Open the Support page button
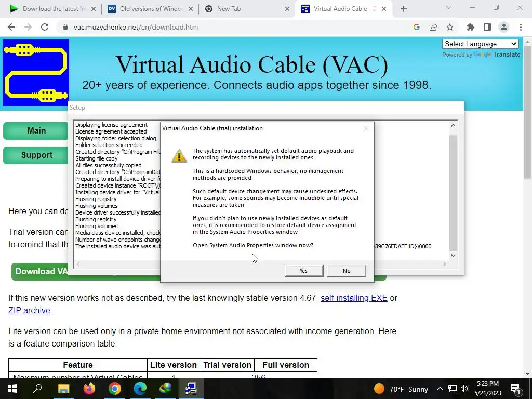 coord(36,155)
